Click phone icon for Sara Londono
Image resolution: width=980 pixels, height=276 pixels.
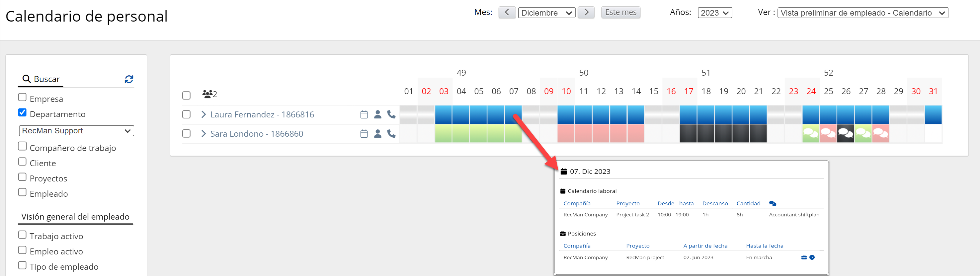coord(391,134)
